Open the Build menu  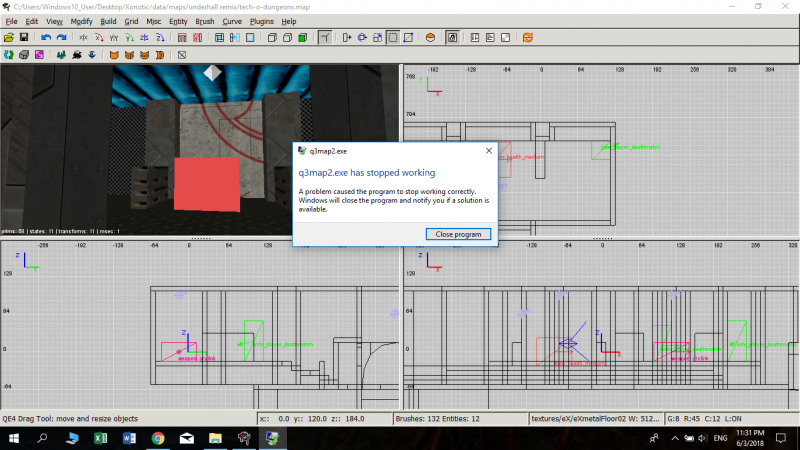[108, 21]
